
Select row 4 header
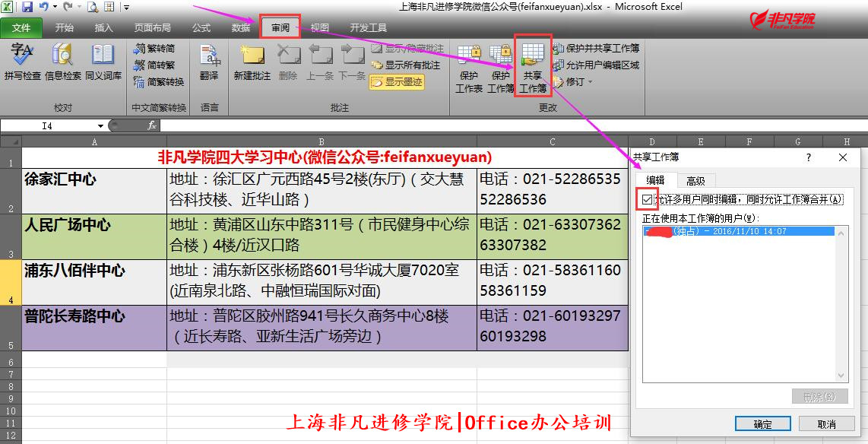pos(11,282)
